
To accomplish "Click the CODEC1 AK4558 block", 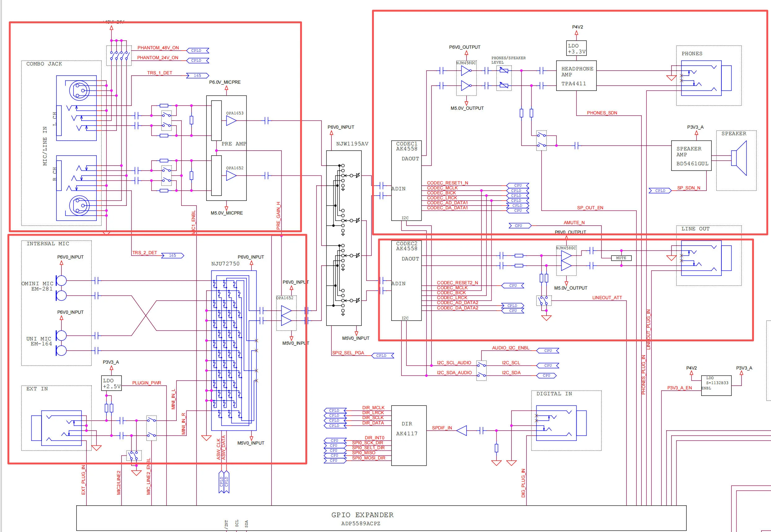I will coord(406,180).
